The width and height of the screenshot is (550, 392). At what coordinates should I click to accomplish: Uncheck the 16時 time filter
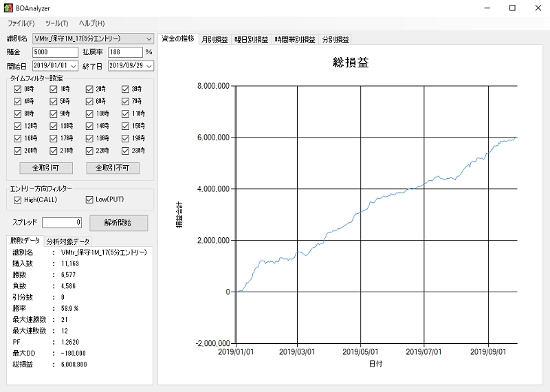click(x=18, y=139)
